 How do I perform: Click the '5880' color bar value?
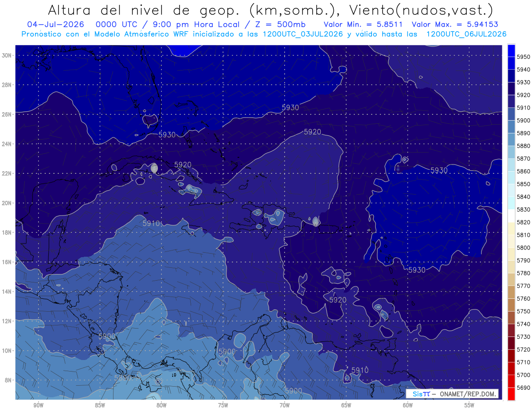coord(524,146)
